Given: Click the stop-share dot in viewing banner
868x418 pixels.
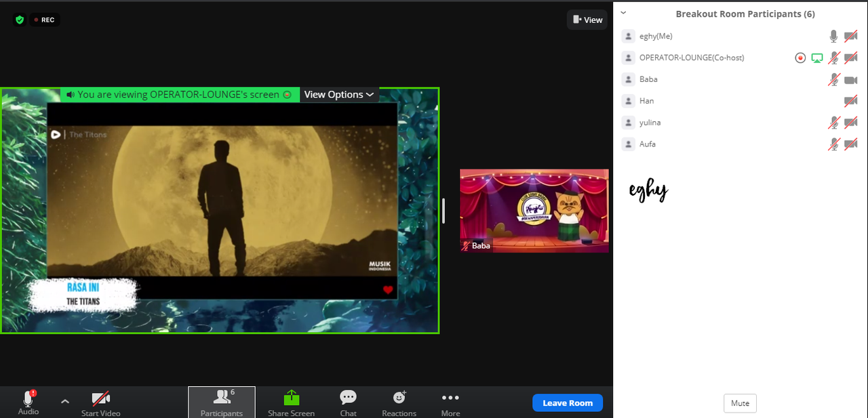Looking at the screenshot, I should coord(288,94).
